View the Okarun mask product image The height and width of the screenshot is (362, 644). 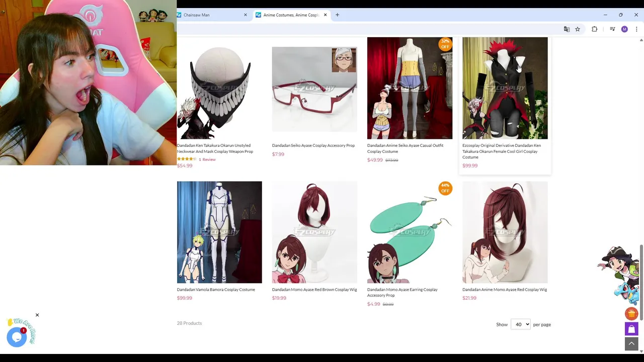coord(219,88)
